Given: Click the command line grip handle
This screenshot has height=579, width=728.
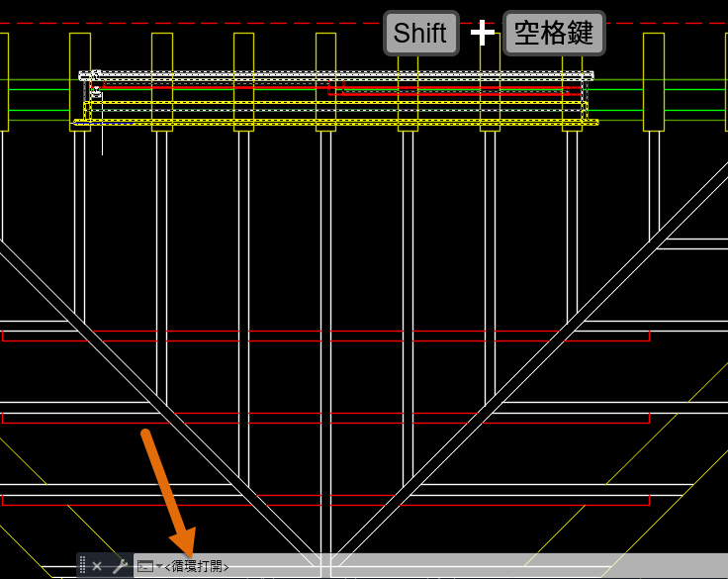Looking at the screenshot, I should [83, 565].
